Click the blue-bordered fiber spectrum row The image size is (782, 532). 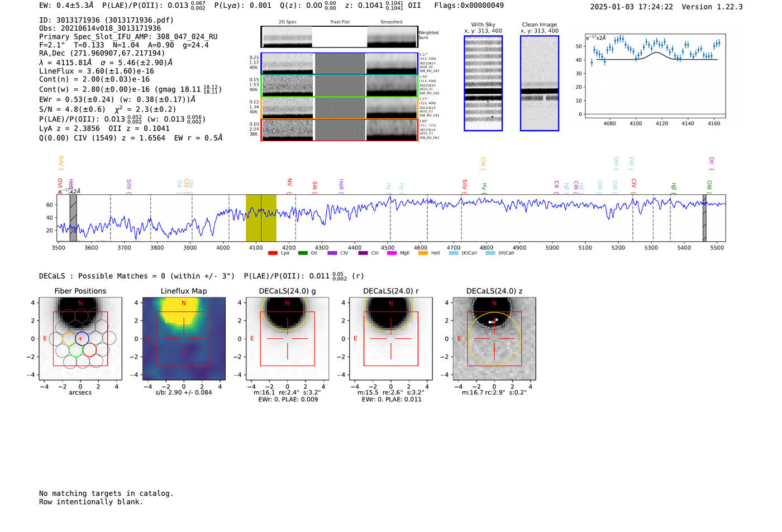[339, 64]
